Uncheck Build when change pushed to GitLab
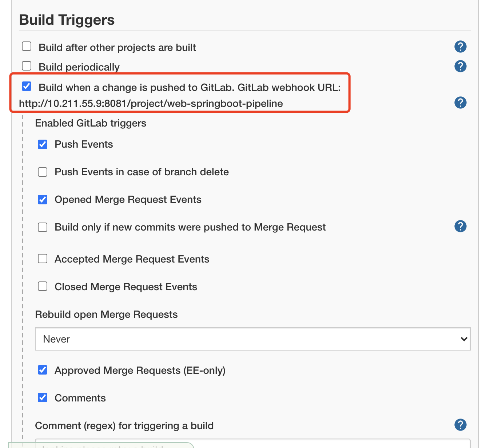The height and width of the screenshot is (448, 494). tap(27, 86)
